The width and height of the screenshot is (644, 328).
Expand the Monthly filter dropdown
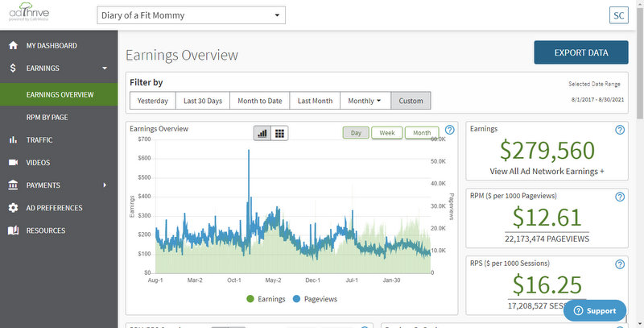point(365,101)
